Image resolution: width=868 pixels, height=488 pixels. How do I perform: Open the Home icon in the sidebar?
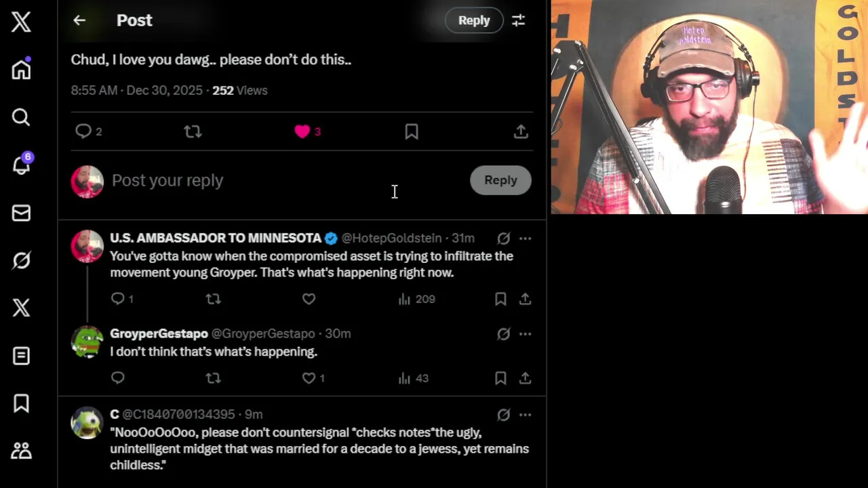click(21, 69)
